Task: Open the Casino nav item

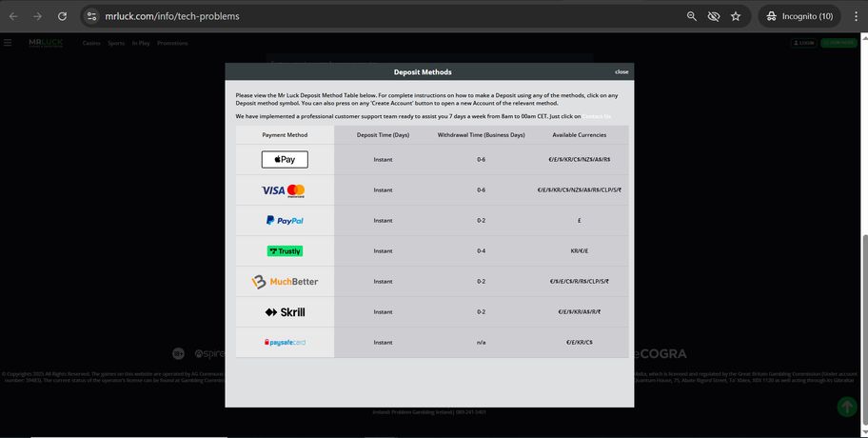Action: pos(91,43)
